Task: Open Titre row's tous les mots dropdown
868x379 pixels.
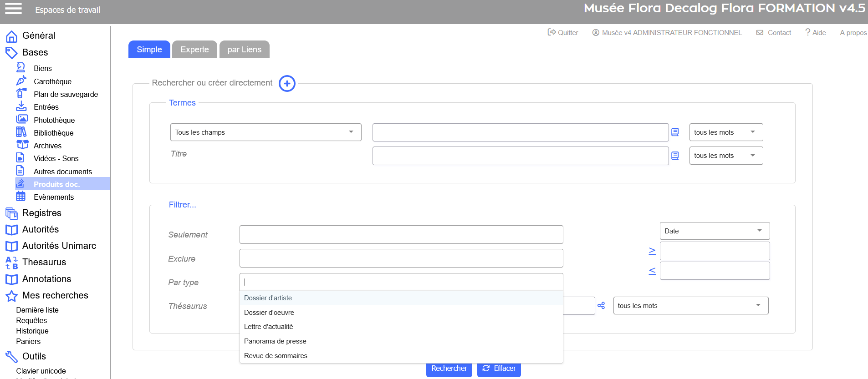Action: 726,156
